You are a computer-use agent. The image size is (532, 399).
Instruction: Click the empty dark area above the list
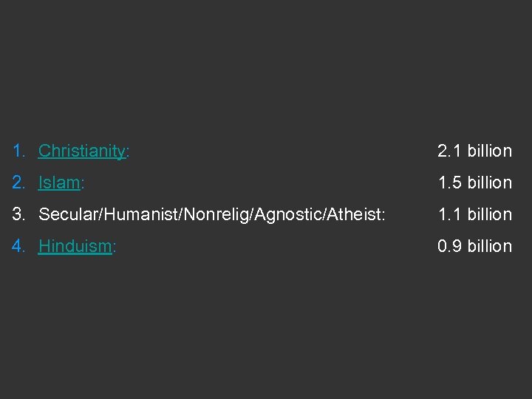point(266,66)
